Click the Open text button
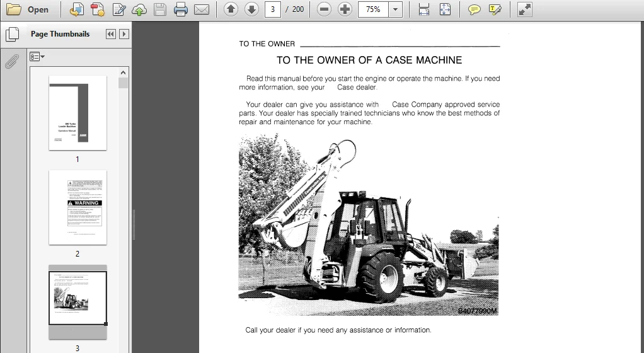 point(38,10)
